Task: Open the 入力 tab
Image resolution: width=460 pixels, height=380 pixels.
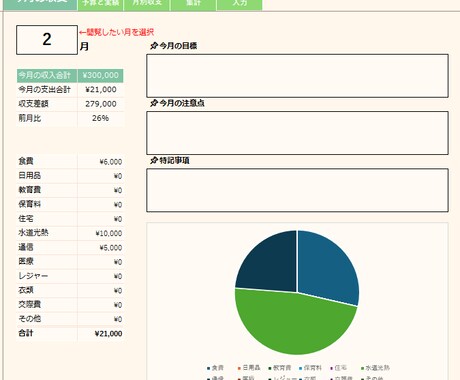Action: pos(239,4)
